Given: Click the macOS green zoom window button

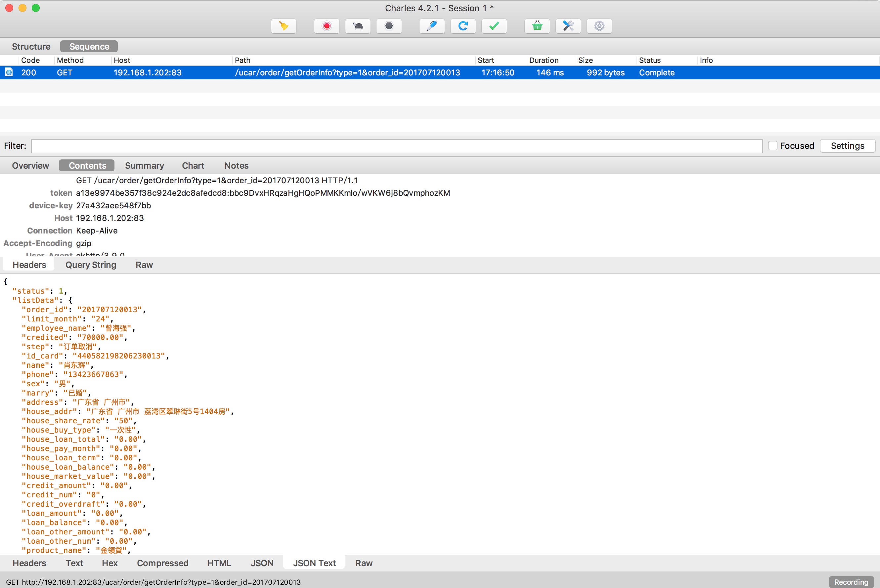Looking at the screenshot, I should (36, 8).
